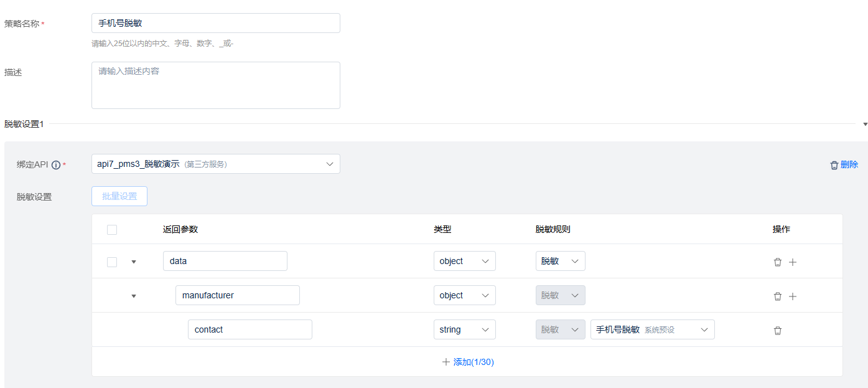Click the 策略名称 label
This screenshot has width=868, height=388.
[22, 24]
